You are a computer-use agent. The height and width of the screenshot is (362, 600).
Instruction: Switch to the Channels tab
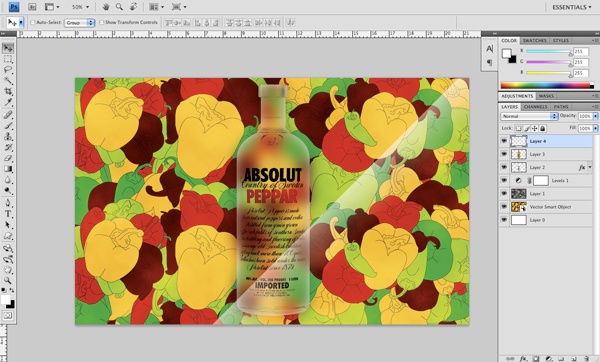535,107
